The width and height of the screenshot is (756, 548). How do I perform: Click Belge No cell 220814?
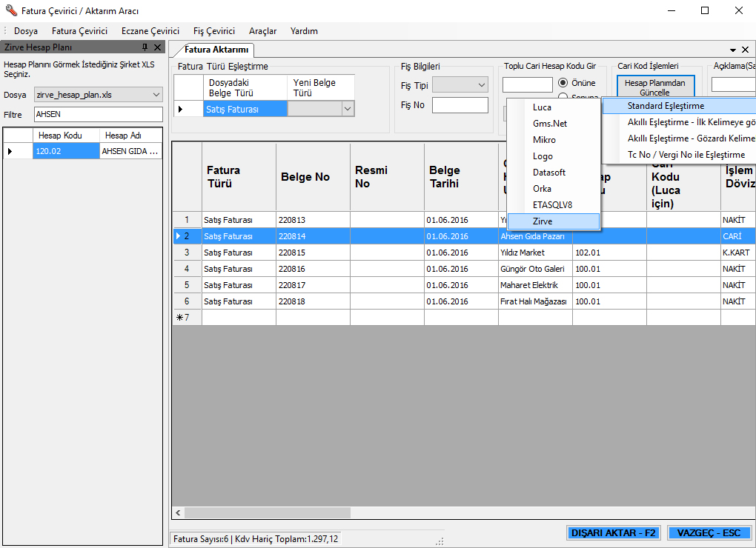pyautogui.click(x=314, y=236)
